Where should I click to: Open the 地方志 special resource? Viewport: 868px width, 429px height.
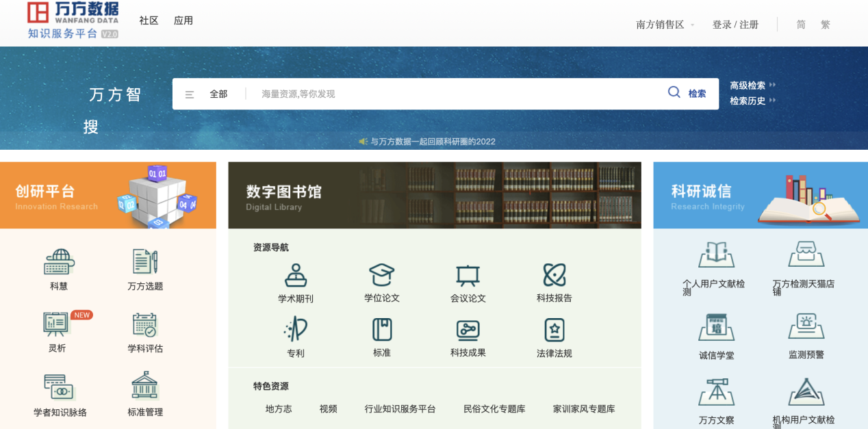tap(279, 408)
